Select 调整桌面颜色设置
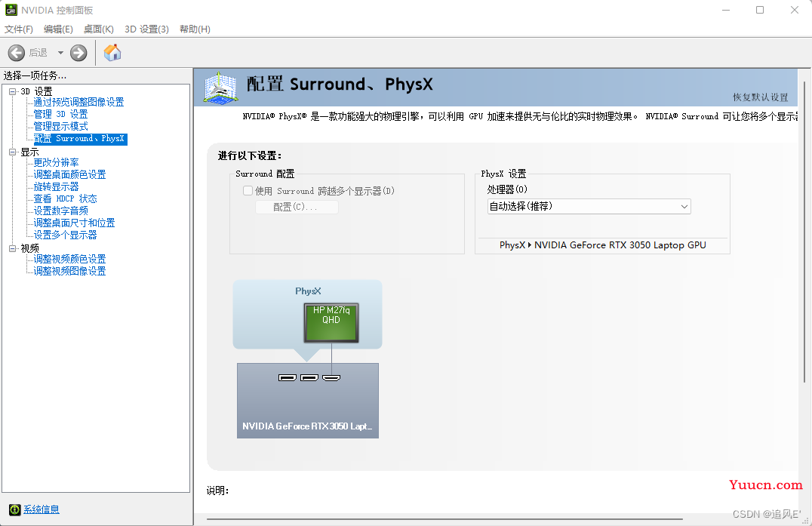The image size is (812, 526). [x=69, y=174]
